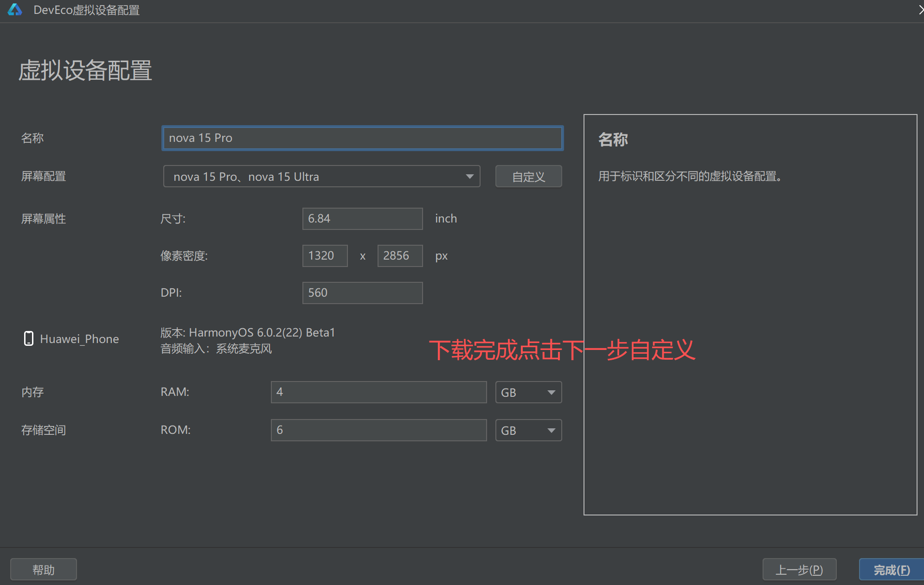
Task: Click the Huawei_Phone device label
Action: [x=79, y=338]
